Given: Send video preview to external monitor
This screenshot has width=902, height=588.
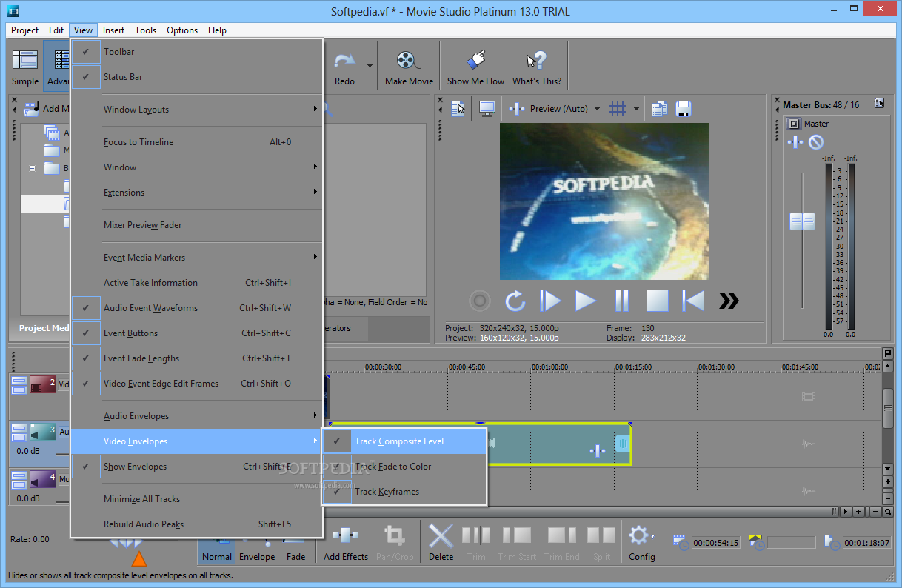Looking at the screenshot, I should point(487,109).
